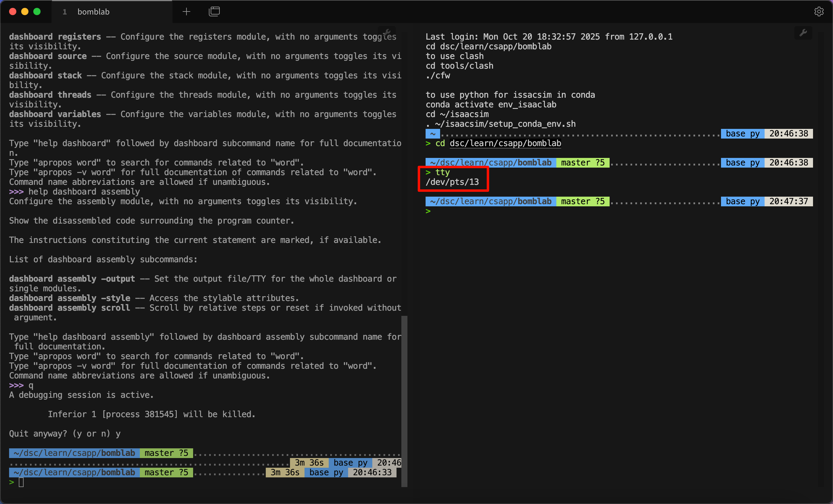Screen dimensions: 833x504
Task: Focus the left pane's command prompt cursor
Action: tap(21, 483)
